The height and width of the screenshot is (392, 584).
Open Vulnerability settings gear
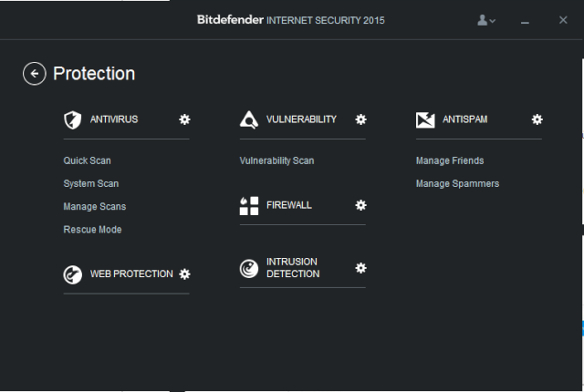pyautogui.click(x=360, y=119)
